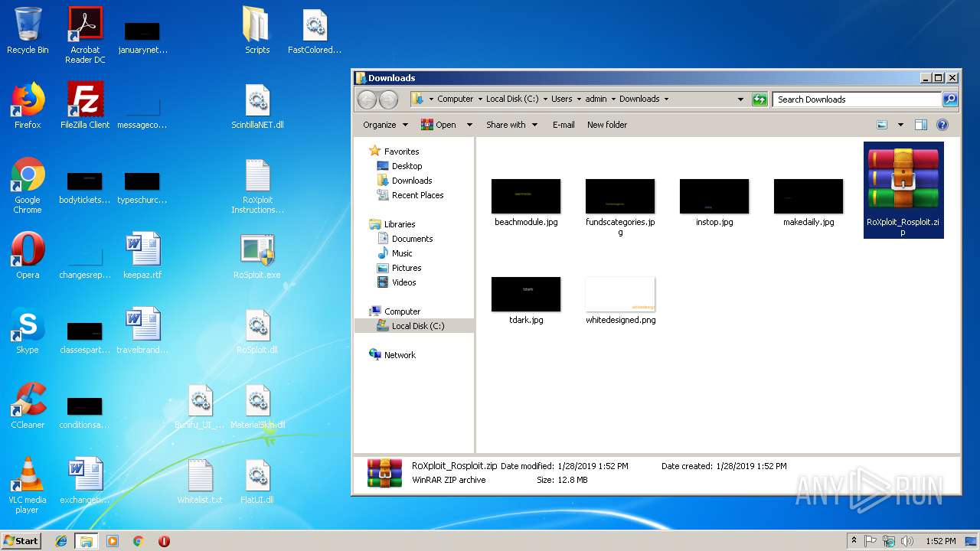Screen dimensions: 980x551
Task: Select FlatUI.dll desktop file
Action: (257, 481)
